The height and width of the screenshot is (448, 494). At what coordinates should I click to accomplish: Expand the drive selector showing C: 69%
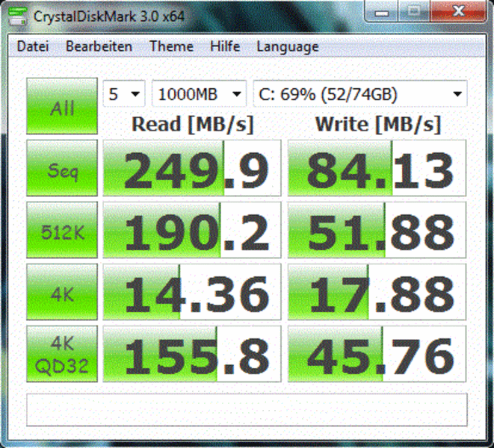(x=360, y=94)
